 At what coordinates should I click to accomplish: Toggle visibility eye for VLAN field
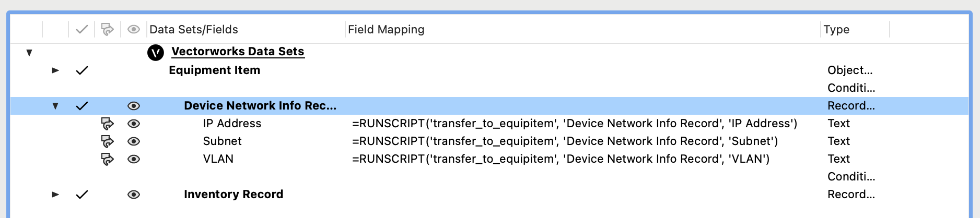click(x=134, y=159)
